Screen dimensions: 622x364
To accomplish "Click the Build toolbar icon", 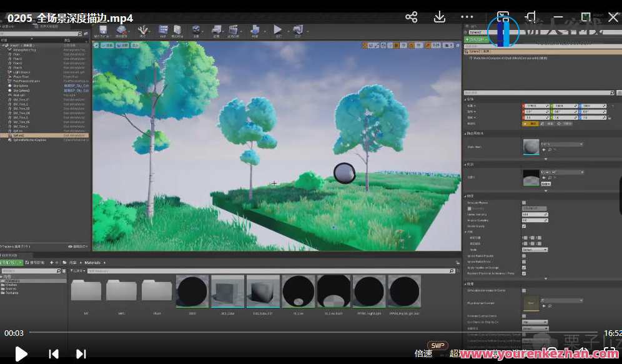I will coord(255,29).
